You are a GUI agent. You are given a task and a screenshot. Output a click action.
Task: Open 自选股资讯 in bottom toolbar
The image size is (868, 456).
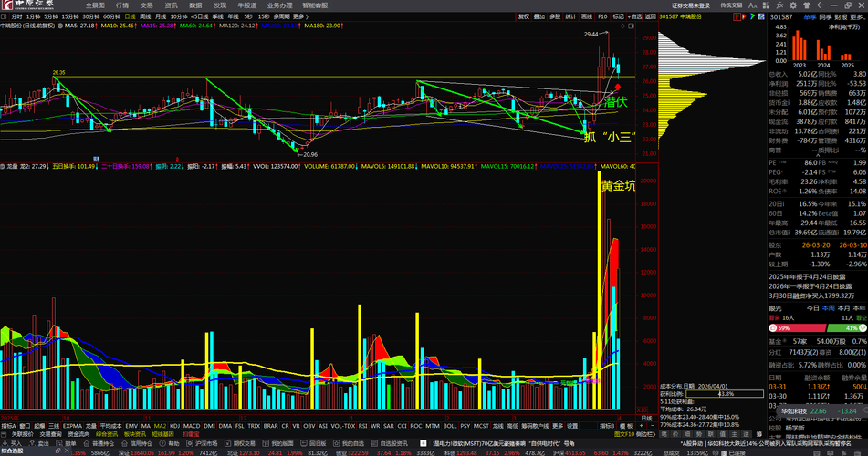(x=391, y=443)
